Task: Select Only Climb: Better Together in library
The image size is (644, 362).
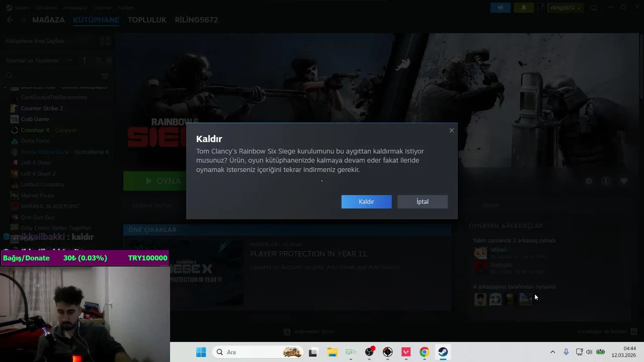Action: coord(56,228)
